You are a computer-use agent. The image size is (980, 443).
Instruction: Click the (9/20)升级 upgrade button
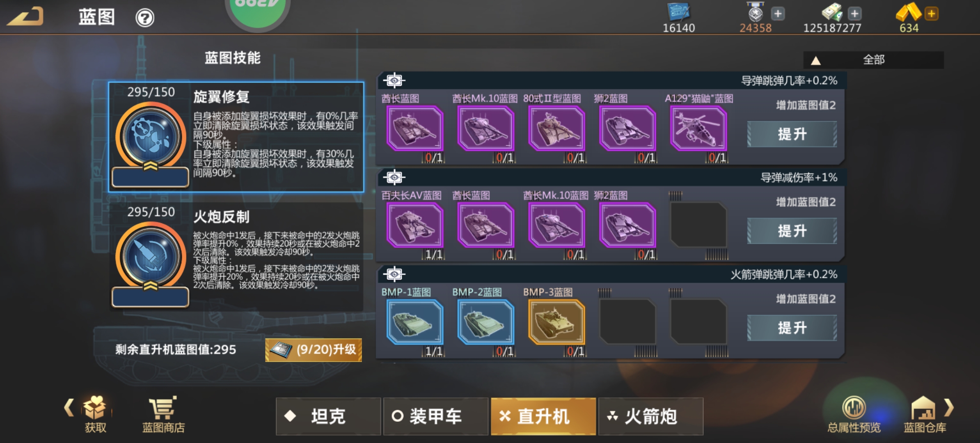click(x=314, y=350)
